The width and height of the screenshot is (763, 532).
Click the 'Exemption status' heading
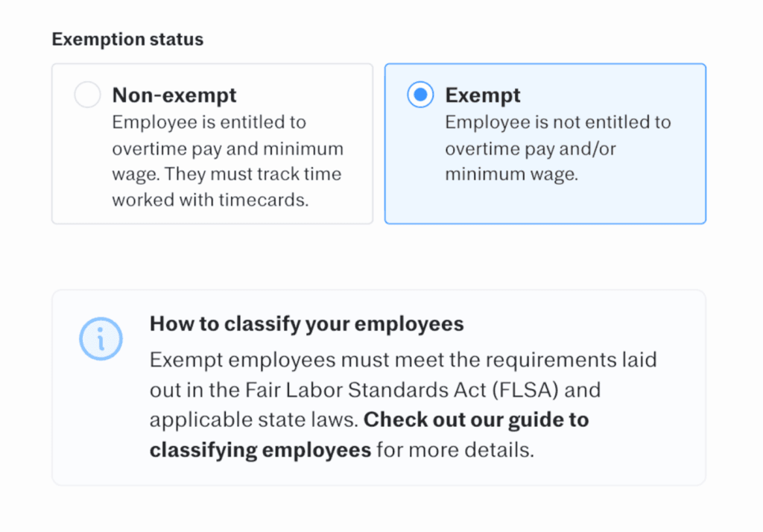point(127,39)
